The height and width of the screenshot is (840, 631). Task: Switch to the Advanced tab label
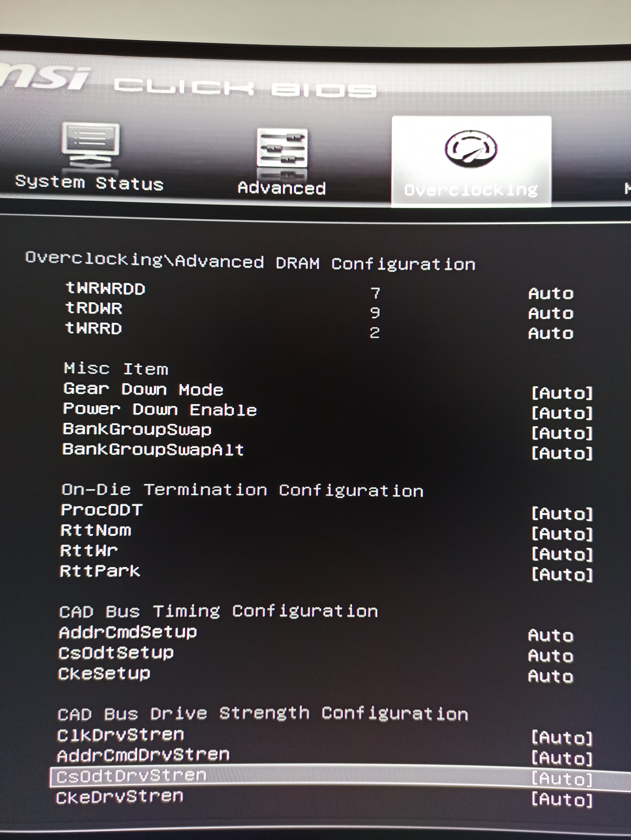[x=282, y=188]
